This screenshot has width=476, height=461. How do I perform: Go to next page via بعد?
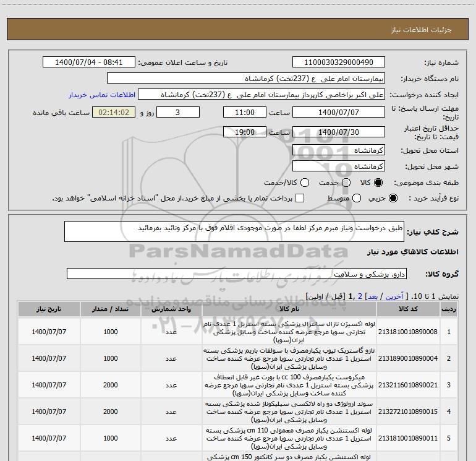[x=373, y=296]
